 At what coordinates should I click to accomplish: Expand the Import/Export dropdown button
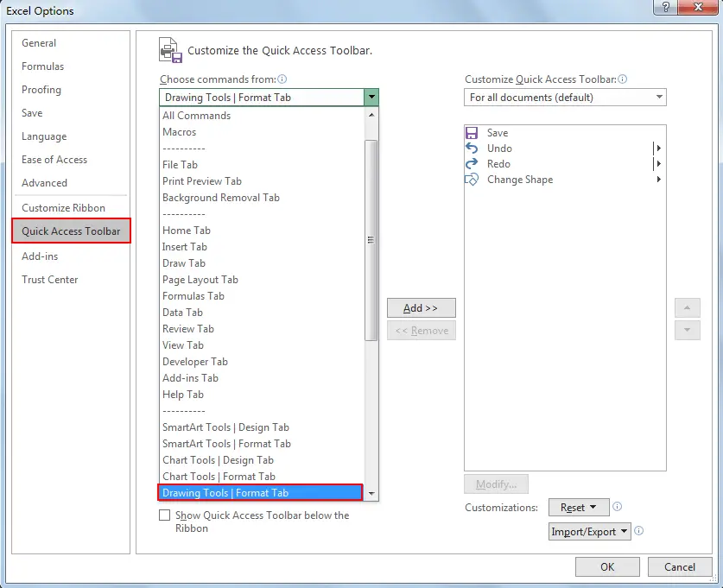point(589,531)
